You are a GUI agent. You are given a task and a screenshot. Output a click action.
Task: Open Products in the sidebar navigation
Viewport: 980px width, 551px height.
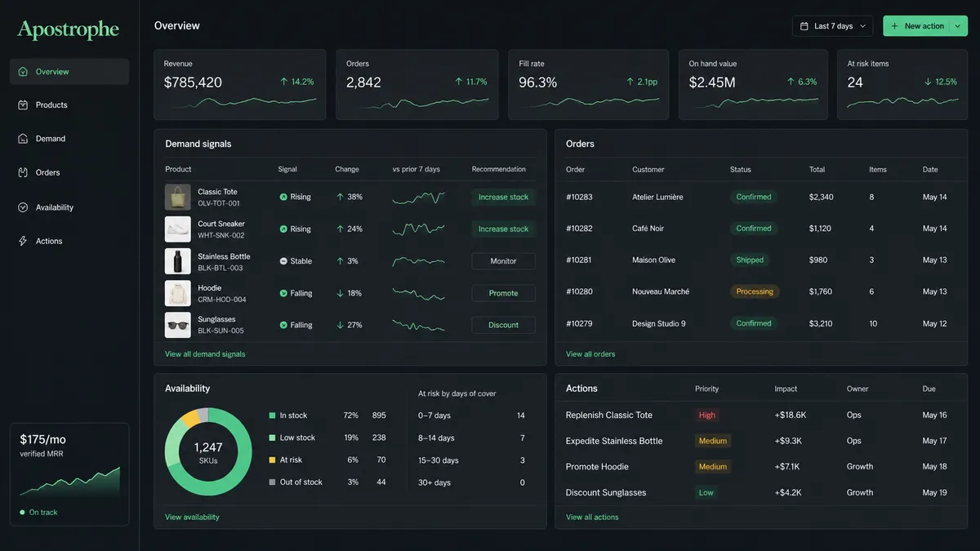pos(69,105)
